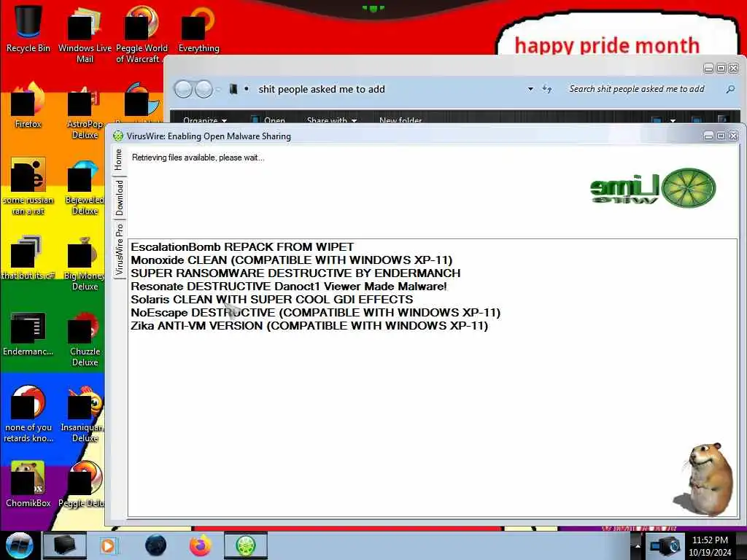747x560 pixels.
Task: Select NoEscape DESTRUCTIVE list entry
Action: (x=315, y=313)
